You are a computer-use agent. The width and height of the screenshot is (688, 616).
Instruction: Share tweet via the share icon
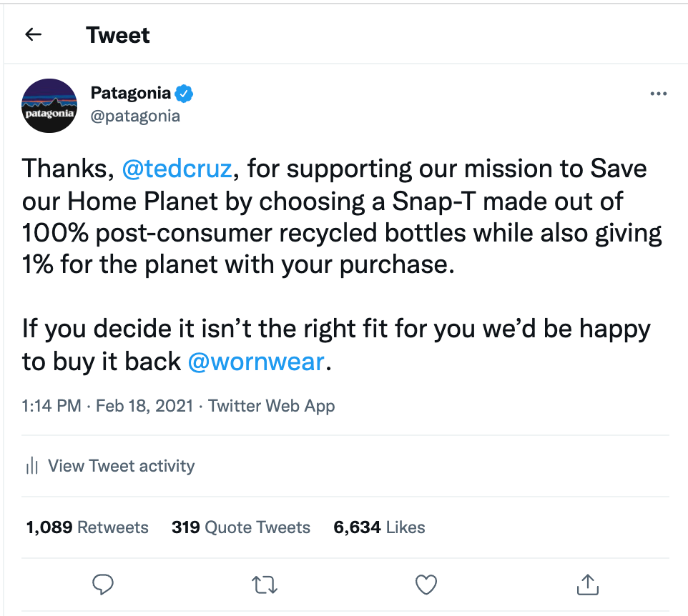pos(586,585)
